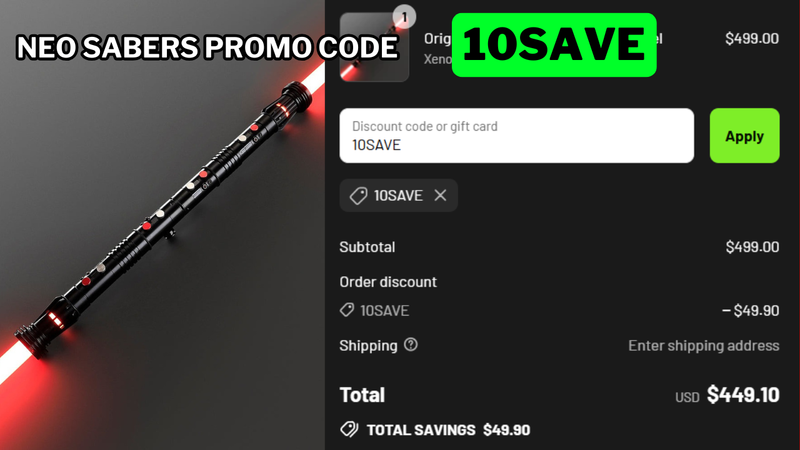Click the $449.10 total amount
Image resolution: width=800 pixels, height=450 pixels.
[x=743, y=394]
